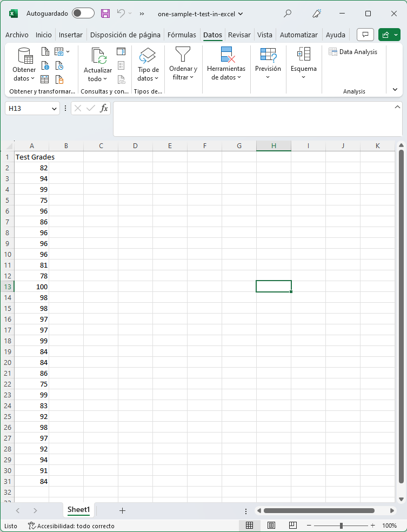Collapse the ribbon with the chevron
The height and width of the screenshot is (532, 407).
click(x=395, y=90)
